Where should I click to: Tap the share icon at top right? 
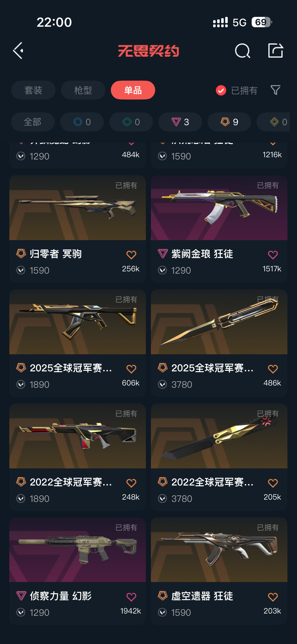click(275, 50)
